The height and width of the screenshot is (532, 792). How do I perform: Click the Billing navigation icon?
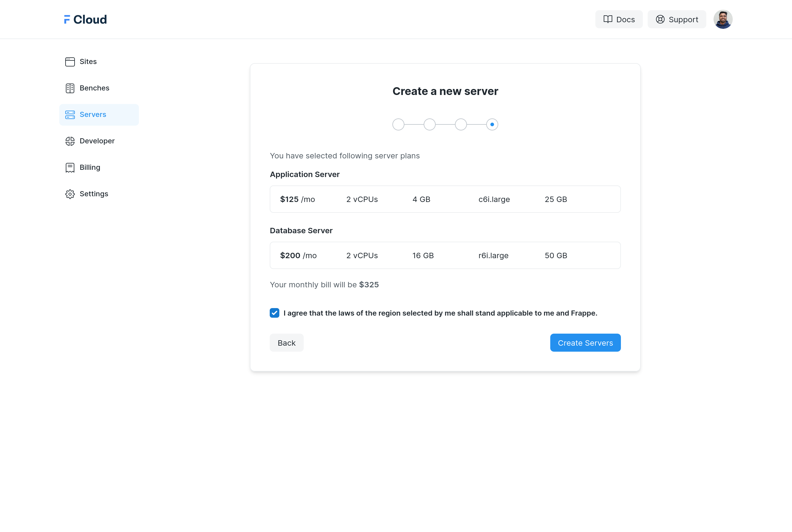coord(70,167)
